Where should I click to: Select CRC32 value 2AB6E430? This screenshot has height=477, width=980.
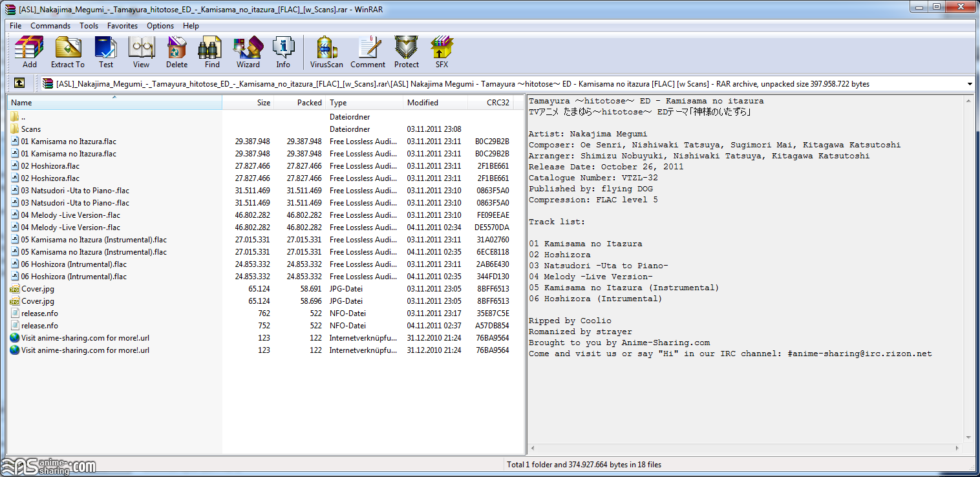493,264
